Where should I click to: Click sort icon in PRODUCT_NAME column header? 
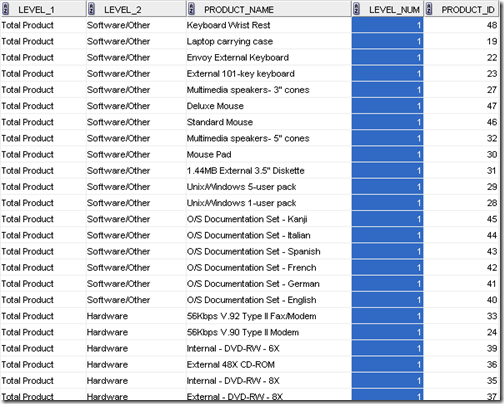(191, 9)
